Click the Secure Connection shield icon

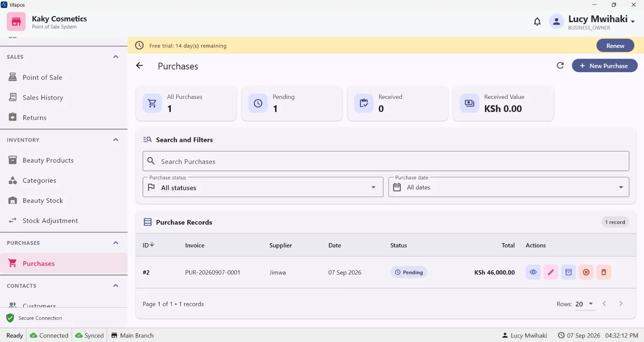pos(10,318)
